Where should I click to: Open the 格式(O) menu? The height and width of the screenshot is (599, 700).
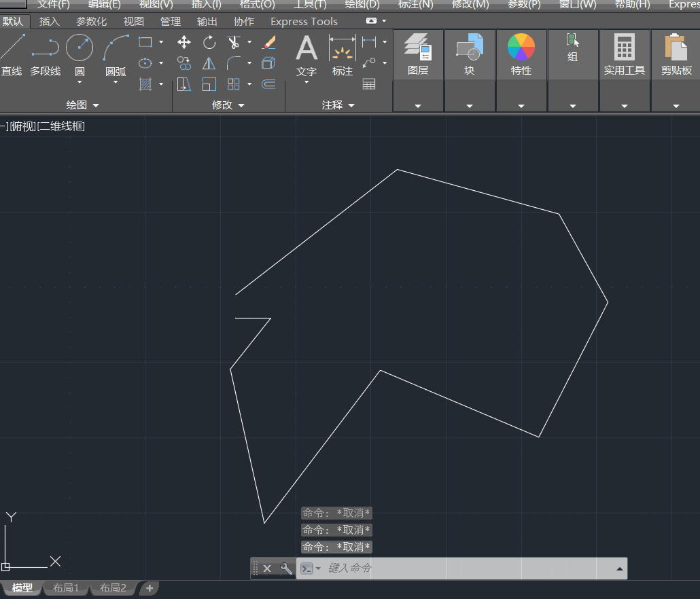click(x=257, y=5)
